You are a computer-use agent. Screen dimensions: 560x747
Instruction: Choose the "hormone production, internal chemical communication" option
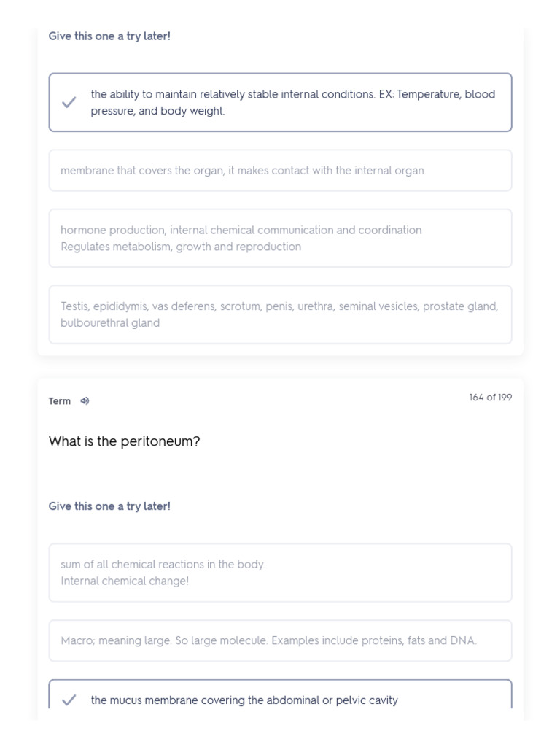click(280, 239)
